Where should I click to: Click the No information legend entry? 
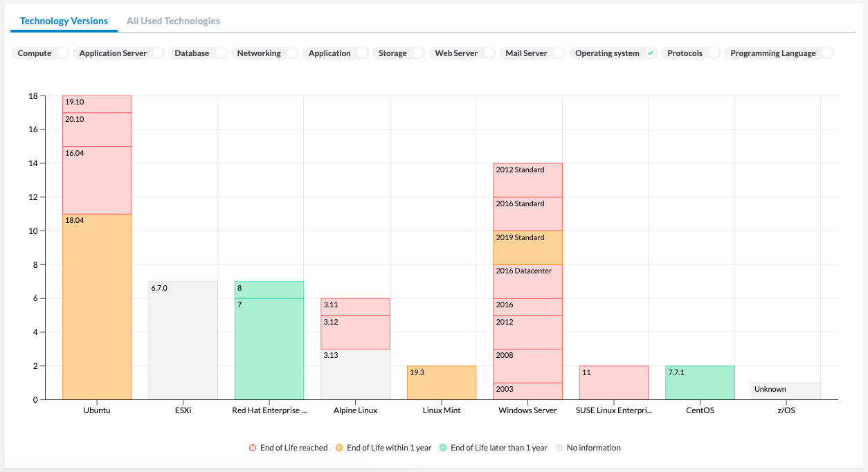pos(588,448)
